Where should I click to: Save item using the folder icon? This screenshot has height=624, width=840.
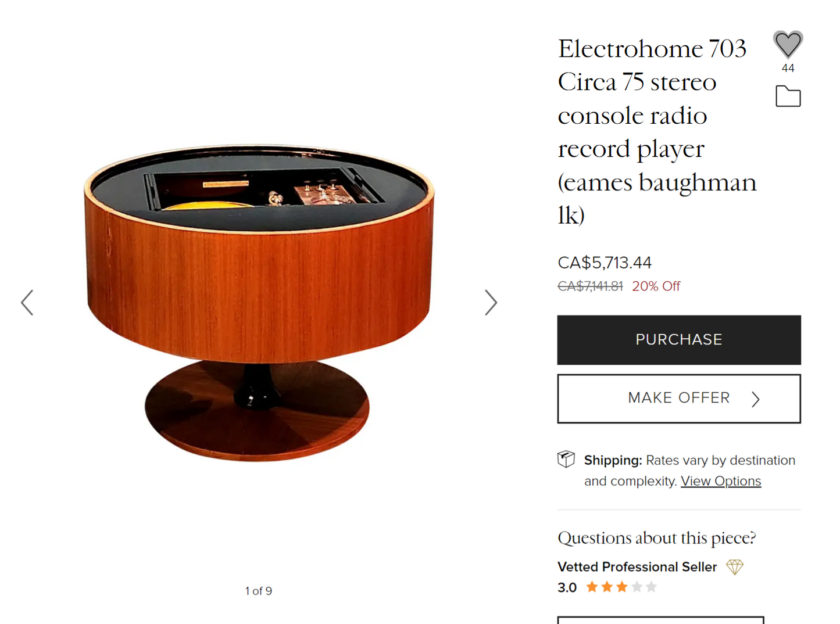coord(788,96)
